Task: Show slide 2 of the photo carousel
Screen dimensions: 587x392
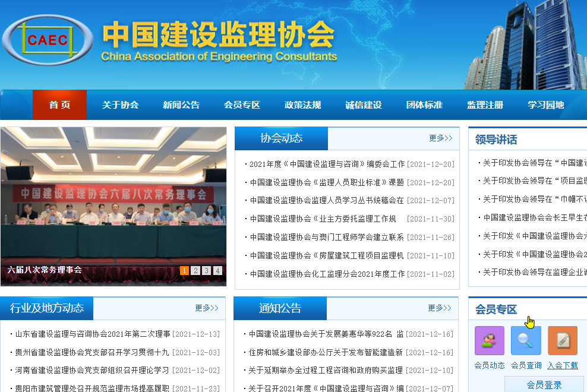Action: click(195, 270)
